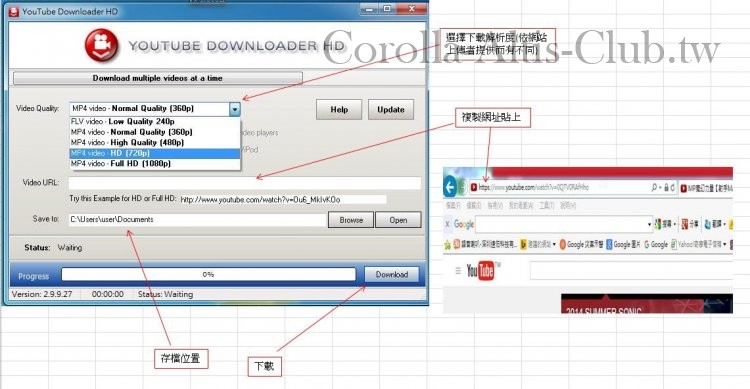Click the Browse button

pos(351,220)
